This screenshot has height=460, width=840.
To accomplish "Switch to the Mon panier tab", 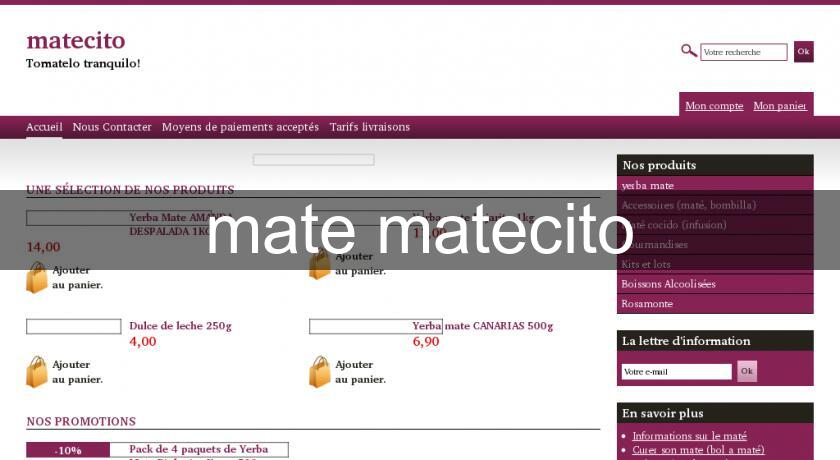I will point(779,106).
